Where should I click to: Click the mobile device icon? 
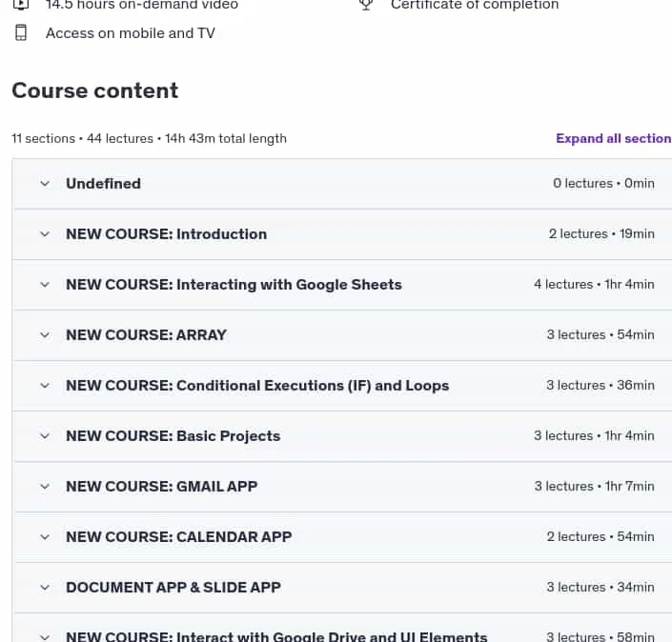click(21, 33)
